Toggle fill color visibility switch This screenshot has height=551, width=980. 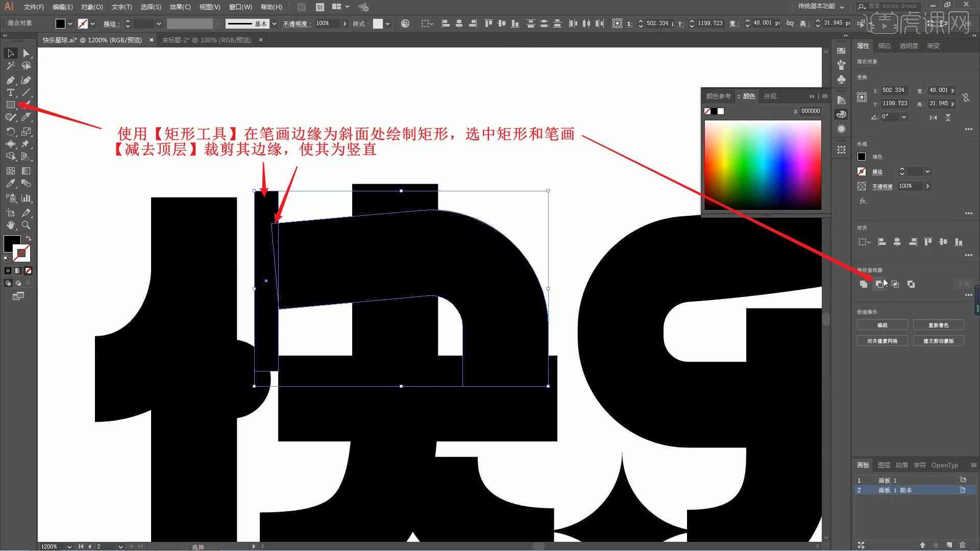pos(862,157)
